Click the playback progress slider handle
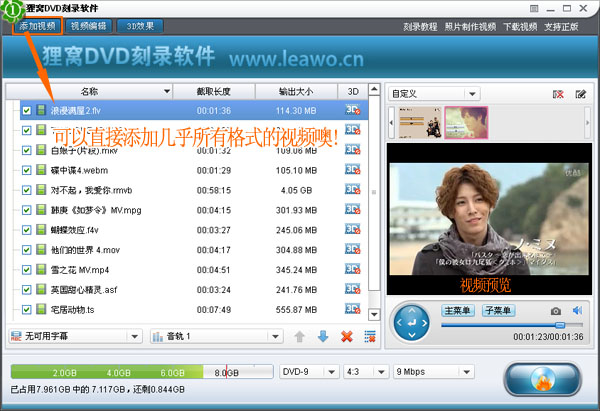This screenshot has height=411, width=600. 560,325
